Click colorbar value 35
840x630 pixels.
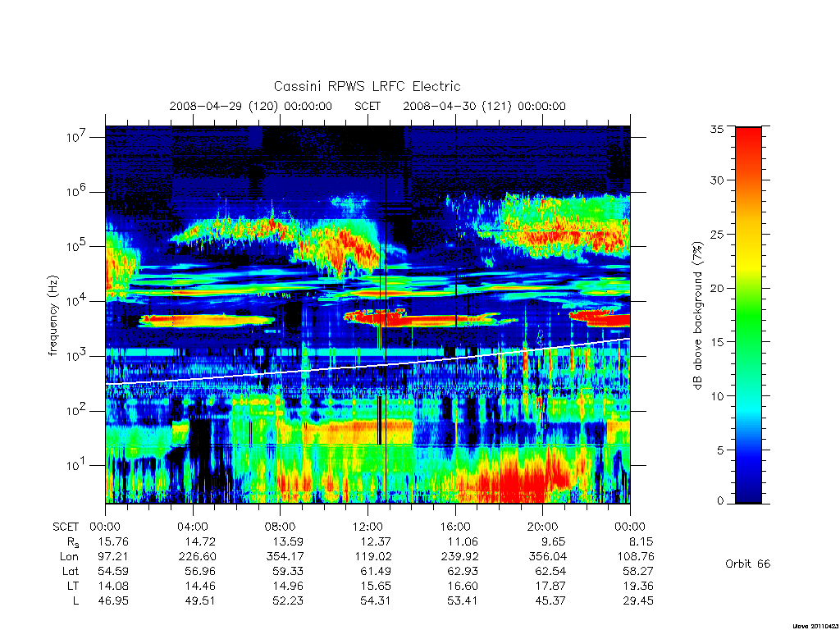tap(717, 129)
